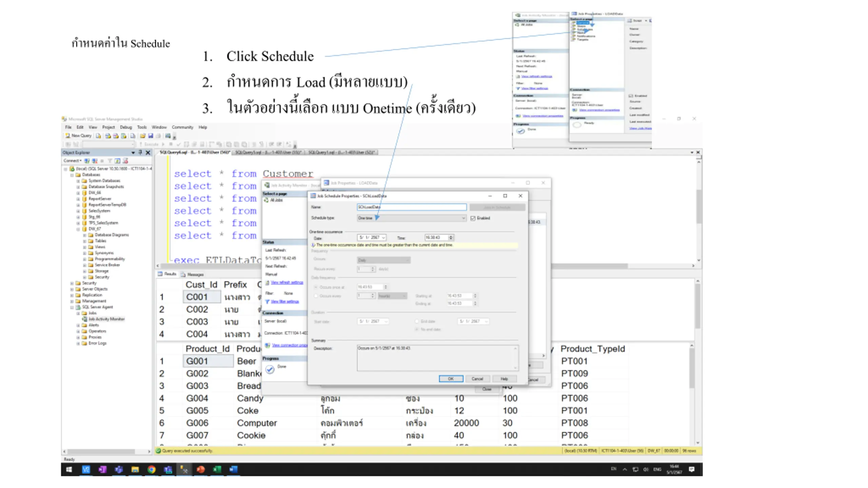Select the 'Occurs every' radio button

(316, 296)
